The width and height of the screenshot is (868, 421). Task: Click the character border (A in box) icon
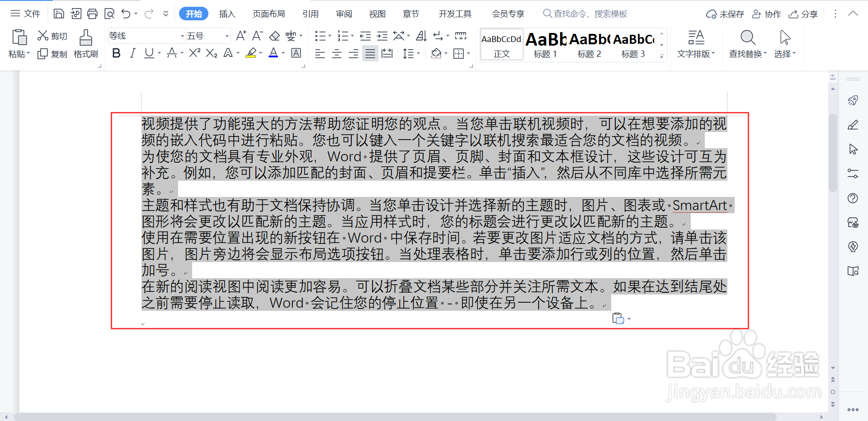click(296, 53)
